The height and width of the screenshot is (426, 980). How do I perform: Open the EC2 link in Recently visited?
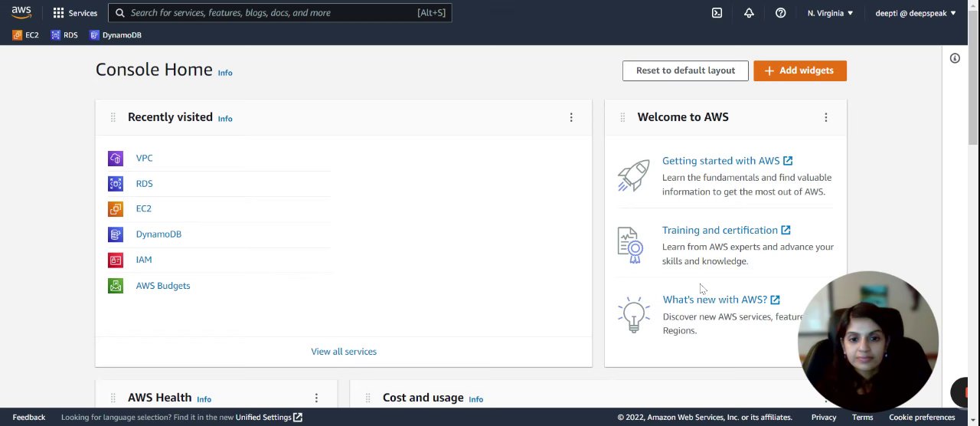[143, 208]
